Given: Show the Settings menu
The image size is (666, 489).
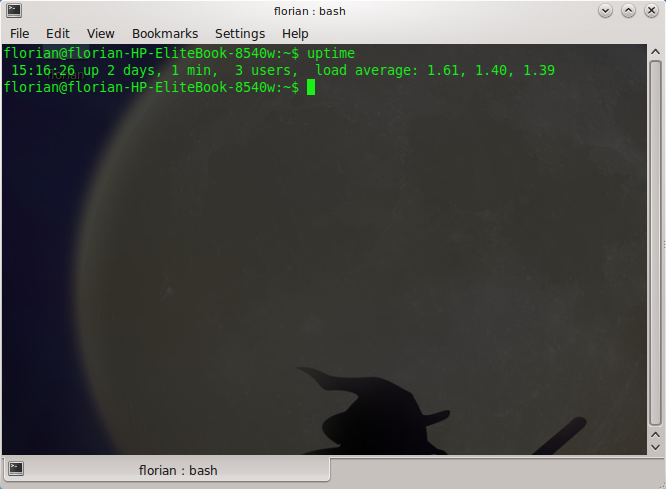Looking at the screenshot, I should (x=240, y=33).
